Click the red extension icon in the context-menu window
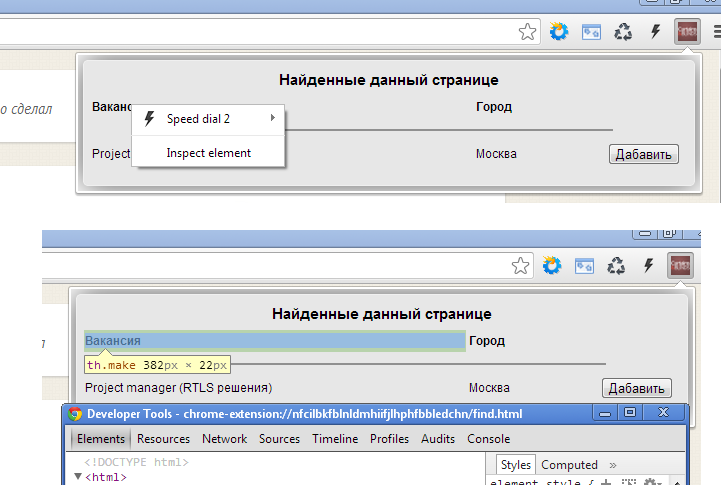Screen dimensions: 721x485 coord(687,32)
